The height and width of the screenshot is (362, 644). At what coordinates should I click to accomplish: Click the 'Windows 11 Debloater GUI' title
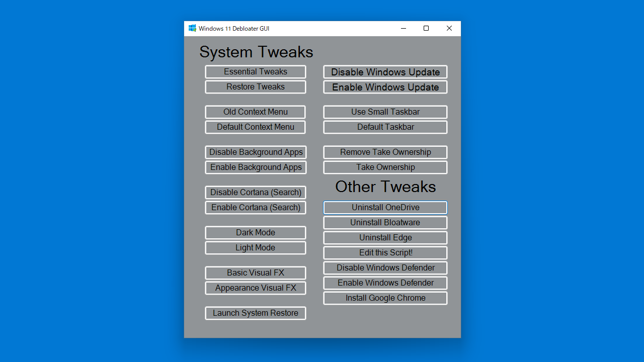[234, 29]
